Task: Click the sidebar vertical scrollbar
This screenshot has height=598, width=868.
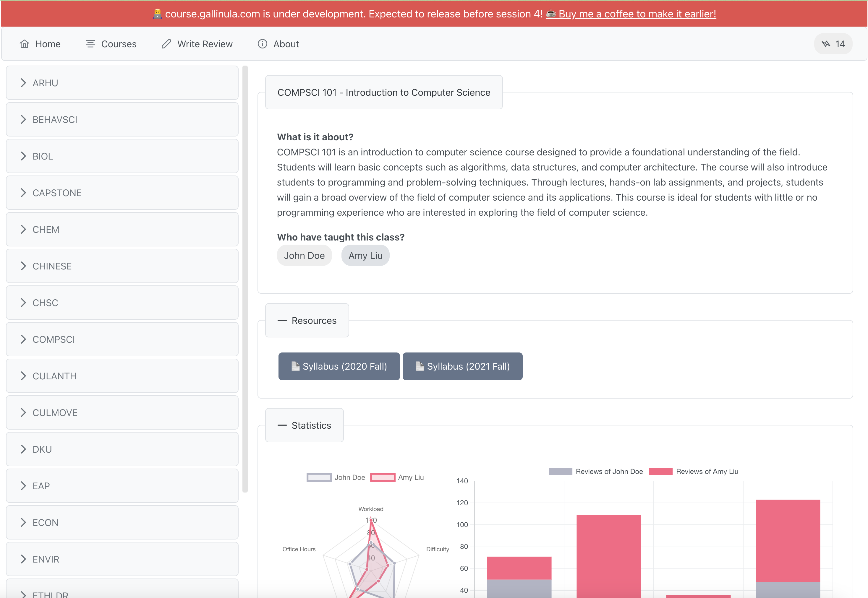Action: point(245,279)
